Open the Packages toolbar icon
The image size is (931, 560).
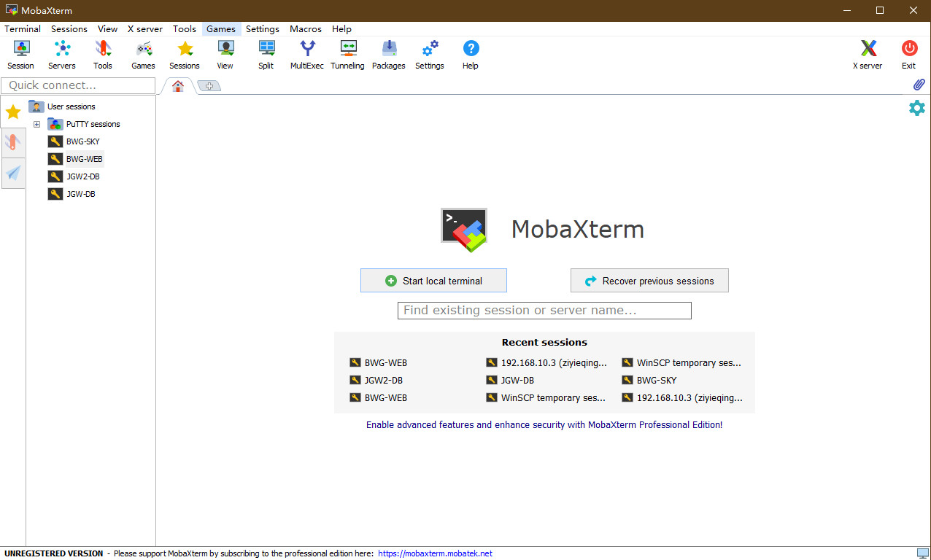(389, 55)
